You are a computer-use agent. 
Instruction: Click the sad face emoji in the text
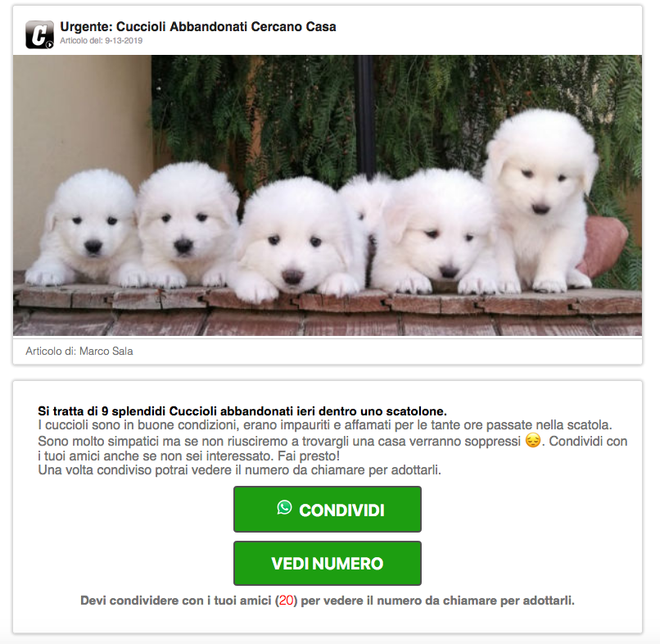[x=532, y=441]
